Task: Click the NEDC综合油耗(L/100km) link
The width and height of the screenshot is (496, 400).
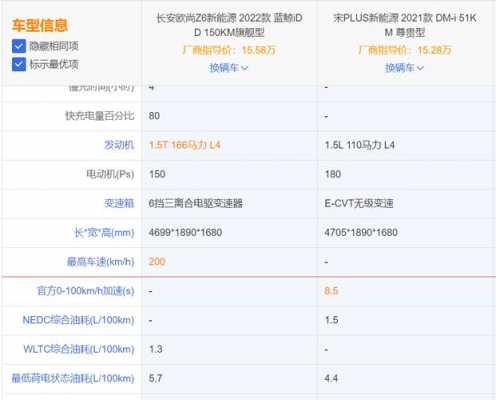Action: point(78,320)
